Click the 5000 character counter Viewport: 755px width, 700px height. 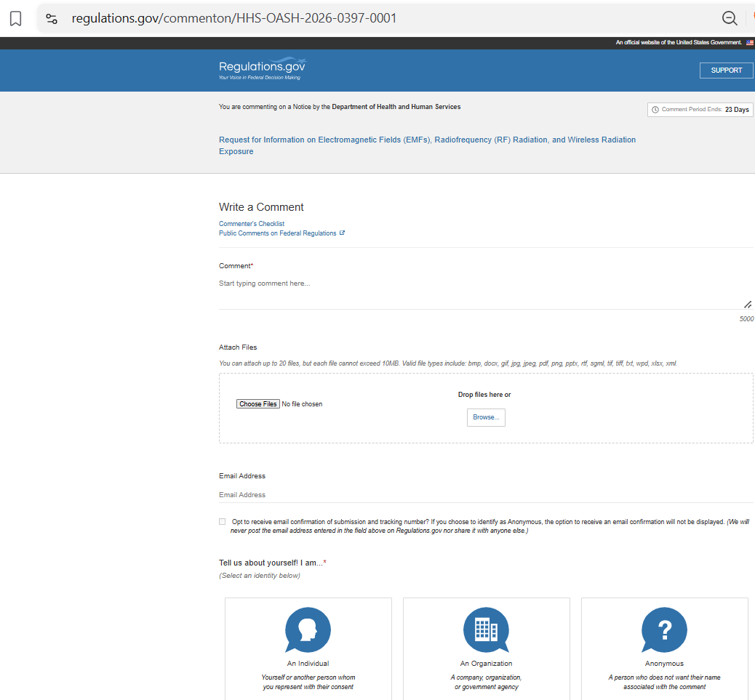746,319
